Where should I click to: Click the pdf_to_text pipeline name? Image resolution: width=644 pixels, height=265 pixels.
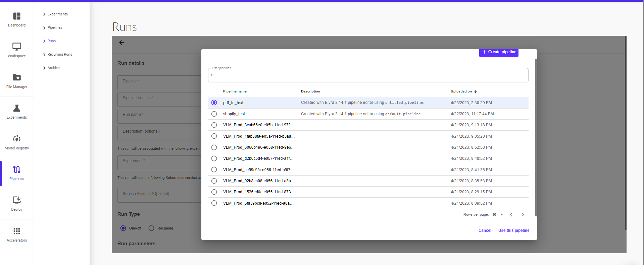[233, 103]
